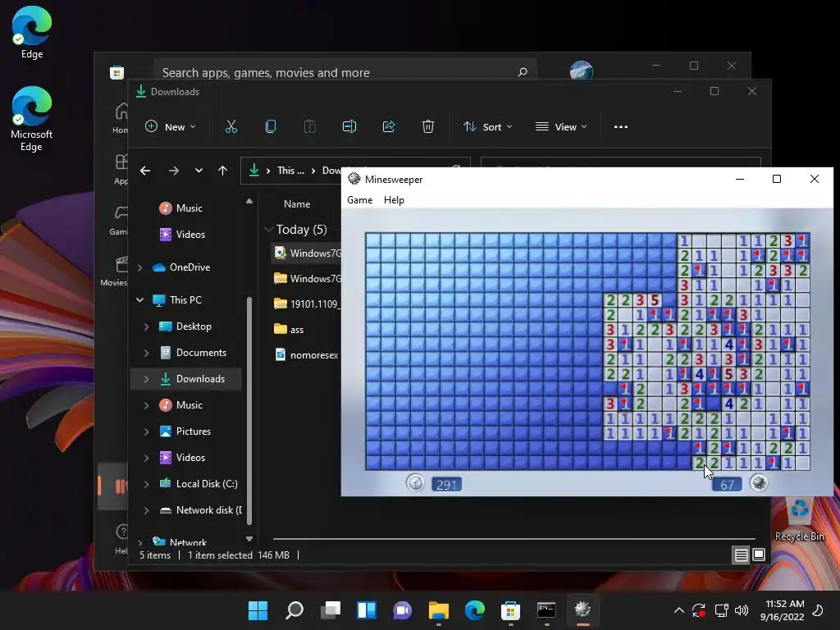Viewport: 840px width, 630px height.
Task: Select the 19101.1109 zip file
Action: point(307,304)
